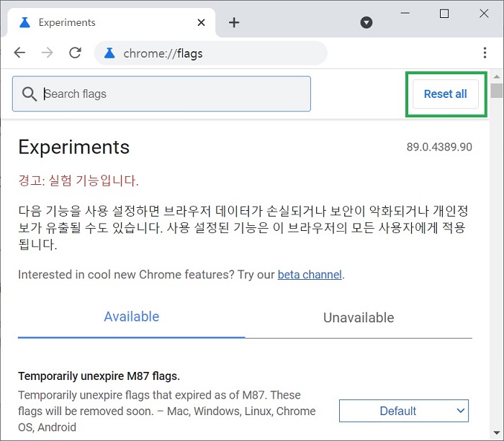Click the chrome://flags address bar

click(x=211, y=53)
